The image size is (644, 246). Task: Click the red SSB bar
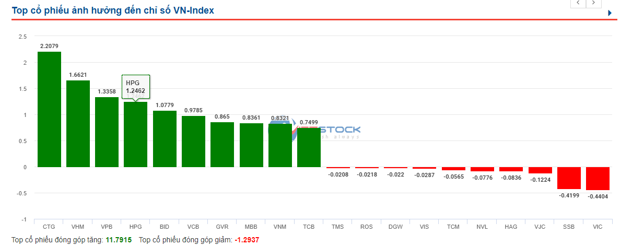click(569, 178)
